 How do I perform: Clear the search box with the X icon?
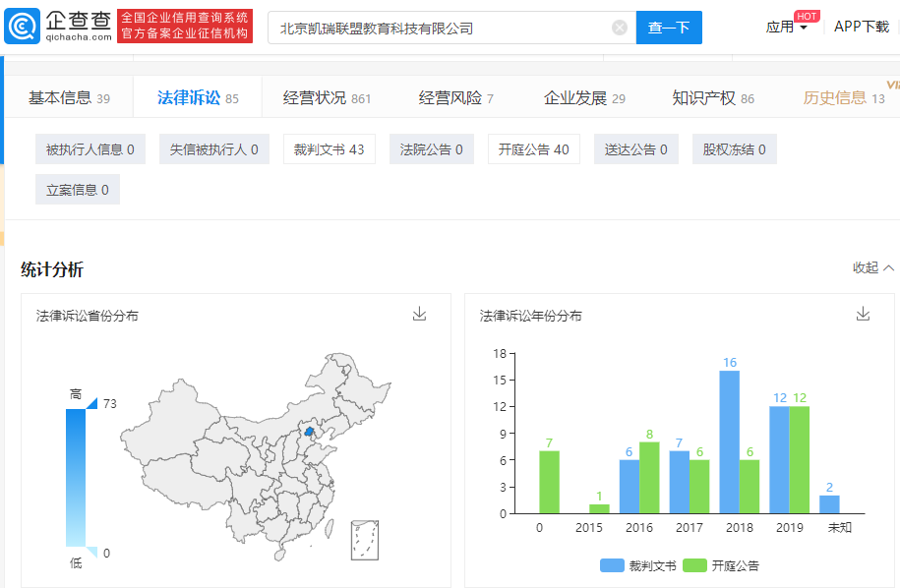tap(620, 28)
